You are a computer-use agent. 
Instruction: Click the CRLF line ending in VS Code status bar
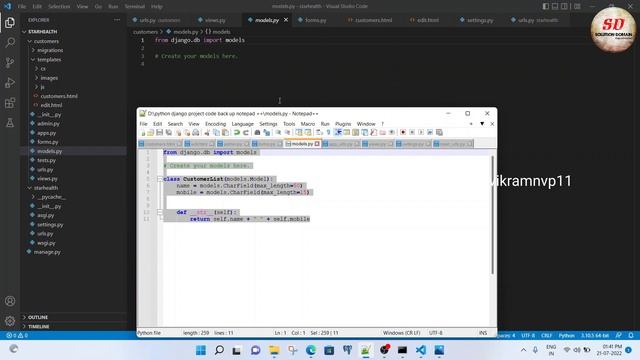pos(546,336)
